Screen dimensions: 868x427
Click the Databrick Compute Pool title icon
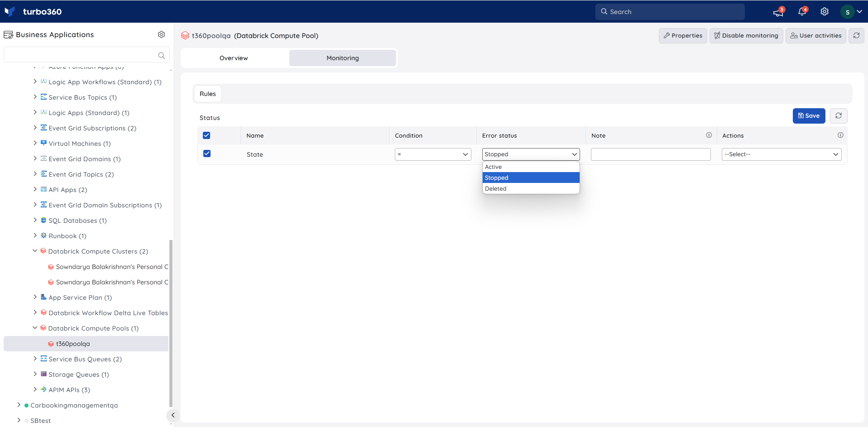point(185,35)
